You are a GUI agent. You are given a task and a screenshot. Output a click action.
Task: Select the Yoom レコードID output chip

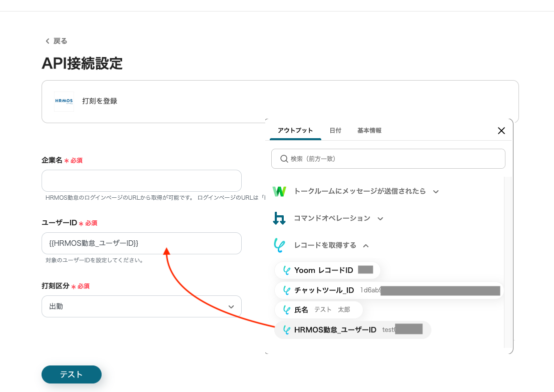[x=327, y=270]
